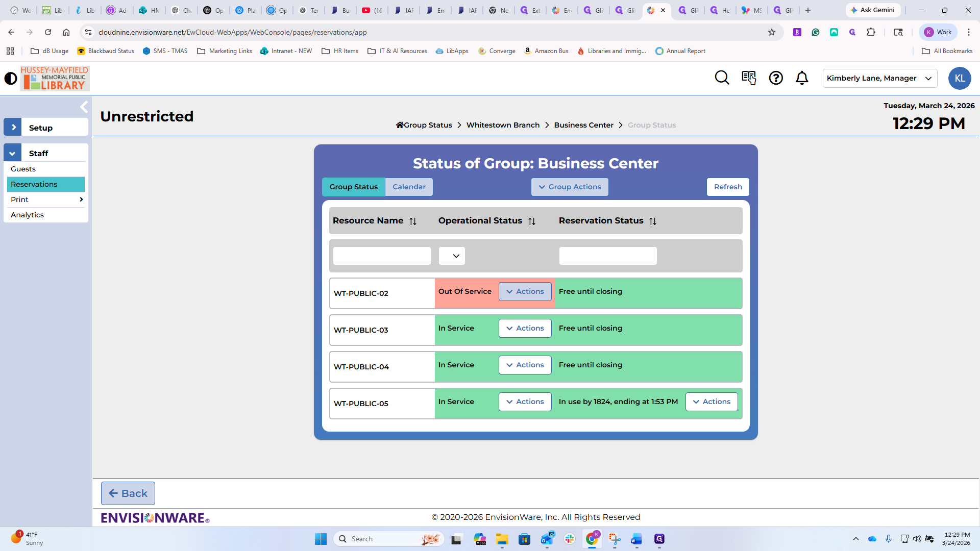Click the Refresh button

(x=728, y=187)
